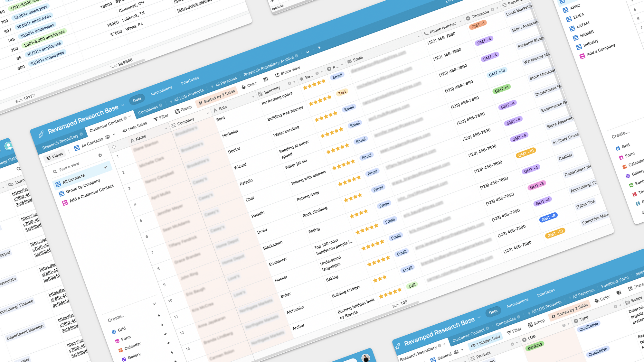This screenshot has width=644, height=362.
Task: Open the Role column header dropdown arrow
Action: tap(253, 97)
